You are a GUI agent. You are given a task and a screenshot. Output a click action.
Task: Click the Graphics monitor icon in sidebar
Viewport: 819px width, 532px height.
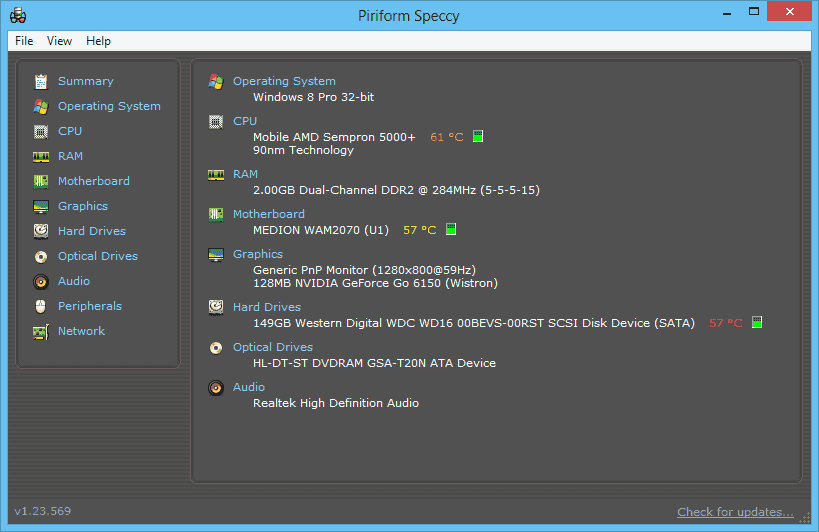(41, 207)
